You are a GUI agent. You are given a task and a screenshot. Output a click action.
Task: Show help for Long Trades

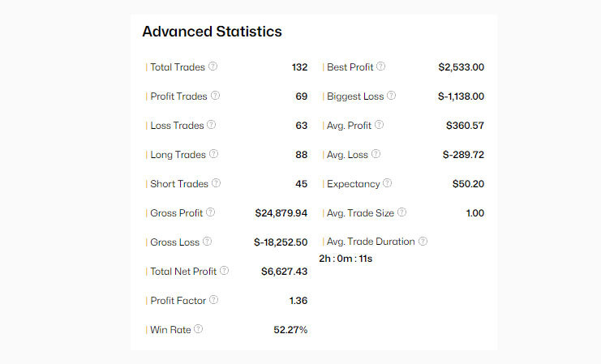pos(214,154)
